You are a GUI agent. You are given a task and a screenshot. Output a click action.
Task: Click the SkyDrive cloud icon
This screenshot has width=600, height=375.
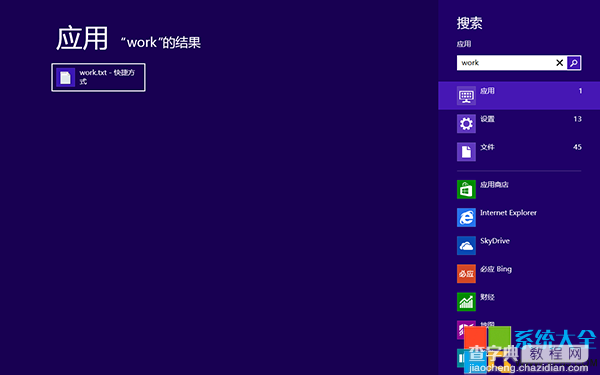pos(466,245)
